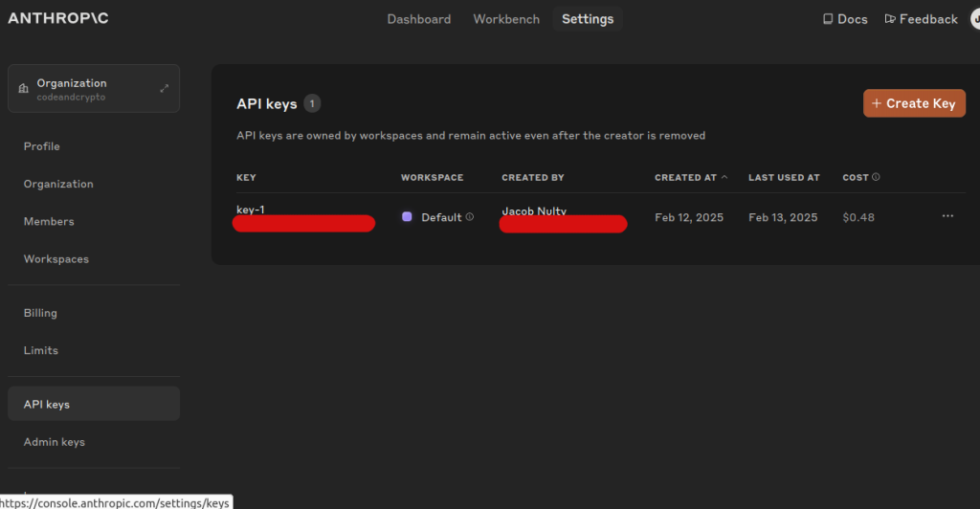Sort by LAST USED AT column header
The width and height of the screenshot is (980, 509).
[784, 177]
